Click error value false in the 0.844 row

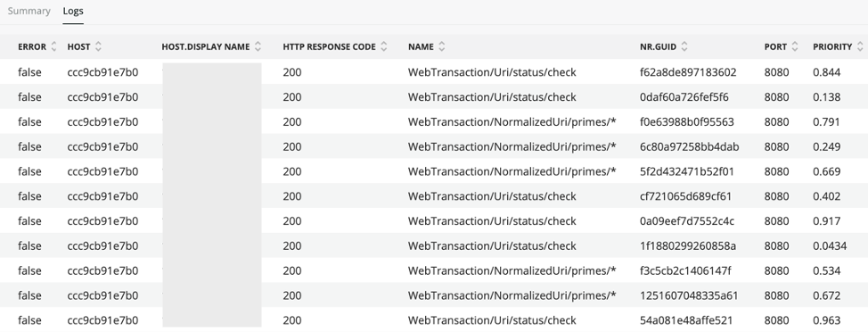coord(29,72)
